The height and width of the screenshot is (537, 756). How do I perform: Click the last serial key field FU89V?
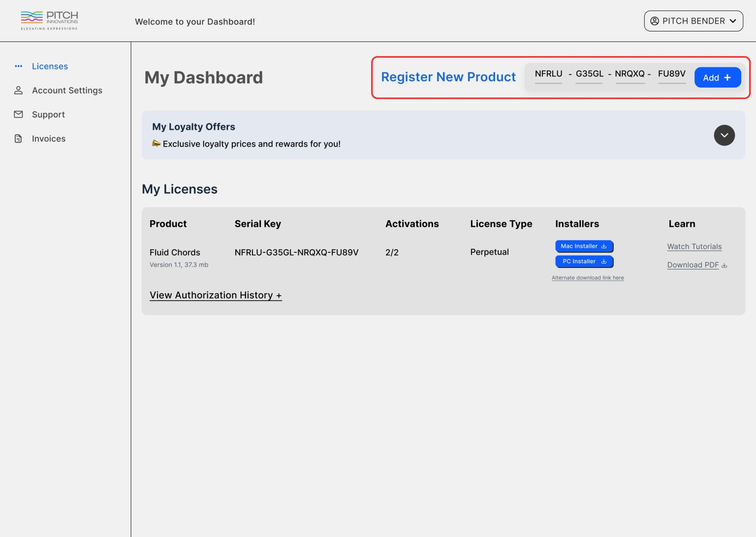pos(671,74)
